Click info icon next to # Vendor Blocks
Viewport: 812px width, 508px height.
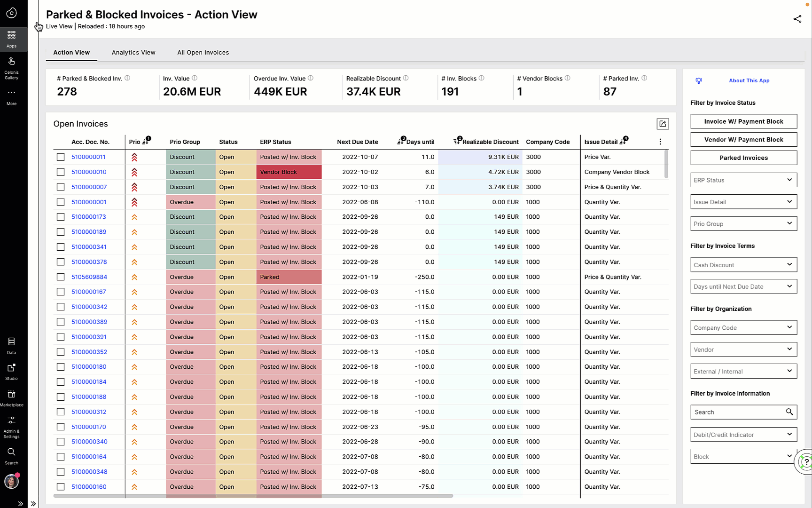[567, 78]
